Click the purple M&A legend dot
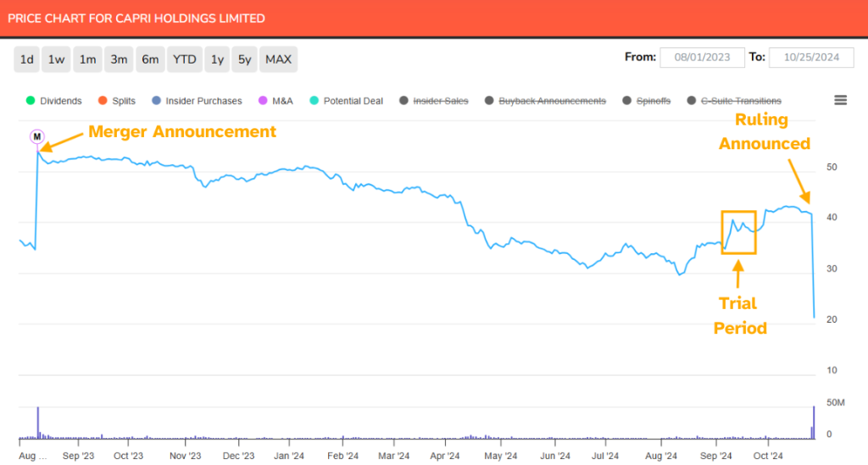The height and width of the screenshot is (465, 868). (x=263, y=101)
